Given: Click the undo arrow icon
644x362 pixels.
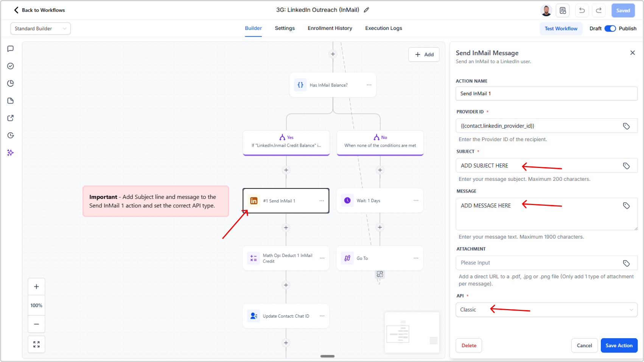Looking at the screenshot, I should coord(582,11).
